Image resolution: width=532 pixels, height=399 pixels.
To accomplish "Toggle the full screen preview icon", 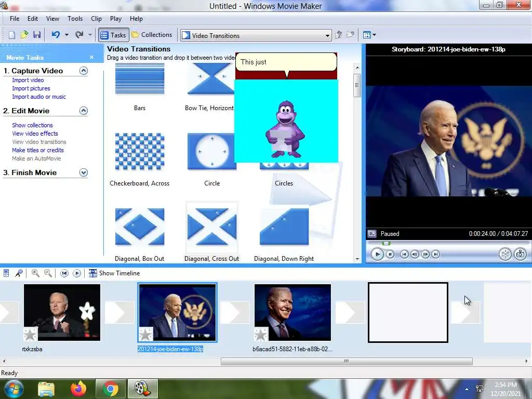I will click(372, 234).
